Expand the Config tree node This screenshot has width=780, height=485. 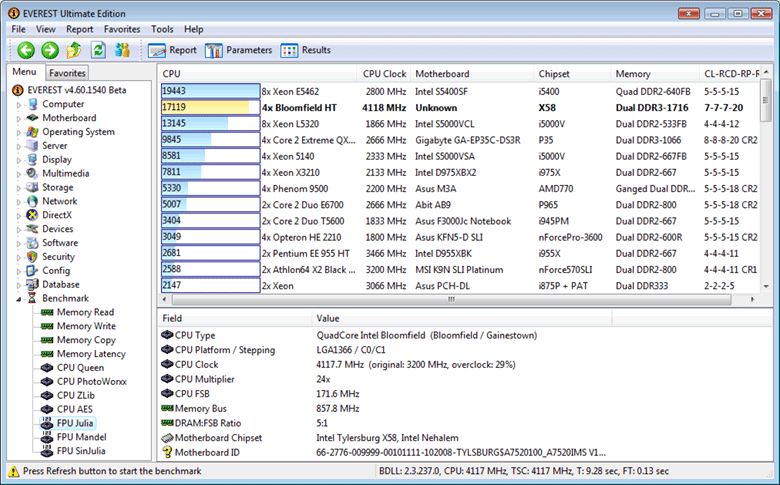tap(19, 271)
